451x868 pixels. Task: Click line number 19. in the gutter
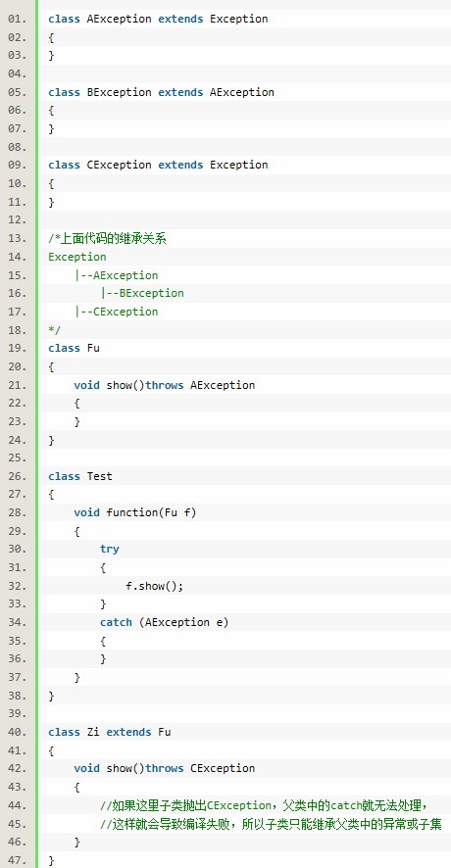(x=18, y=348)
